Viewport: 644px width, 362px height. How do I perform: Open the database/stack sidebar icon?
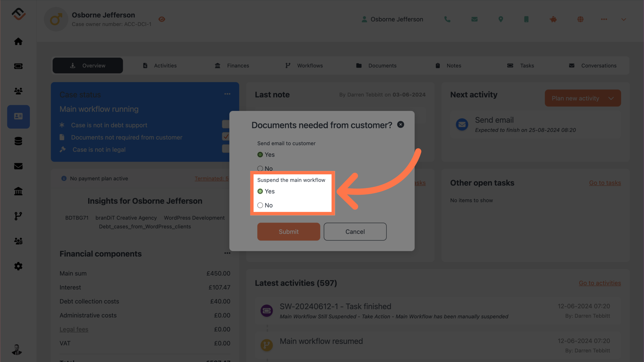pos(18,141)
